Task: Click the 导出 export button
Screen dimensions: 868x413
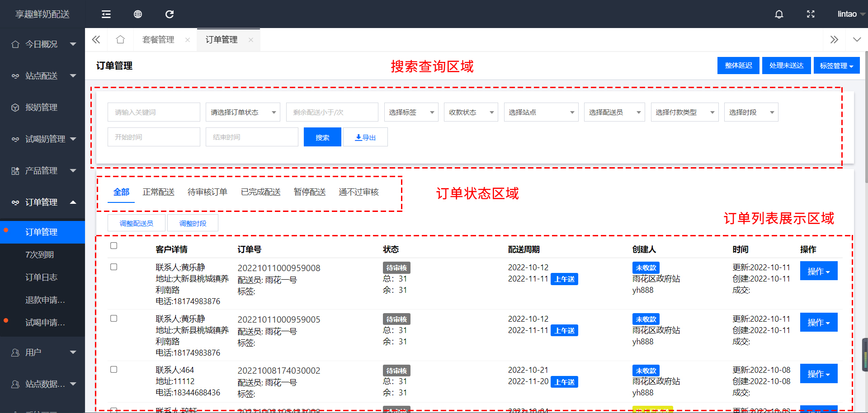Action: 365,137
